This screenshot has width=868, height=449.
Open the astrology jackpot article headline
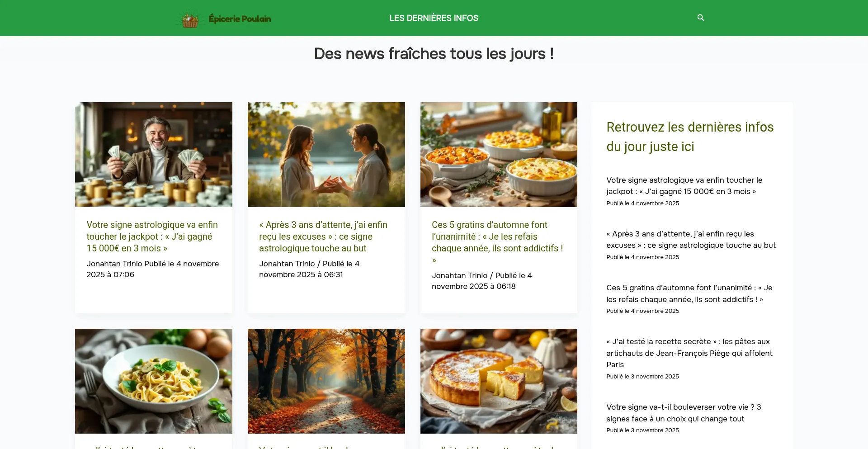click(x=152, y=236)
